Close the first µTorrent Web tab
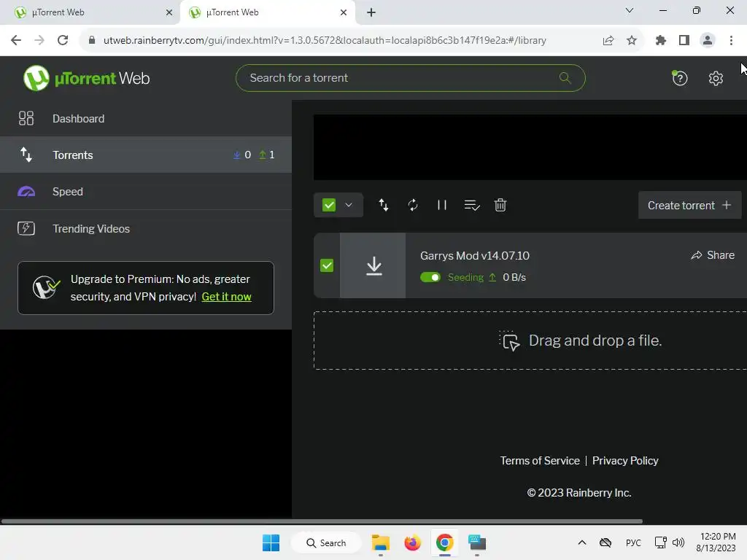The width and height of the screenshot is (747, 560). tap(169, 12)
